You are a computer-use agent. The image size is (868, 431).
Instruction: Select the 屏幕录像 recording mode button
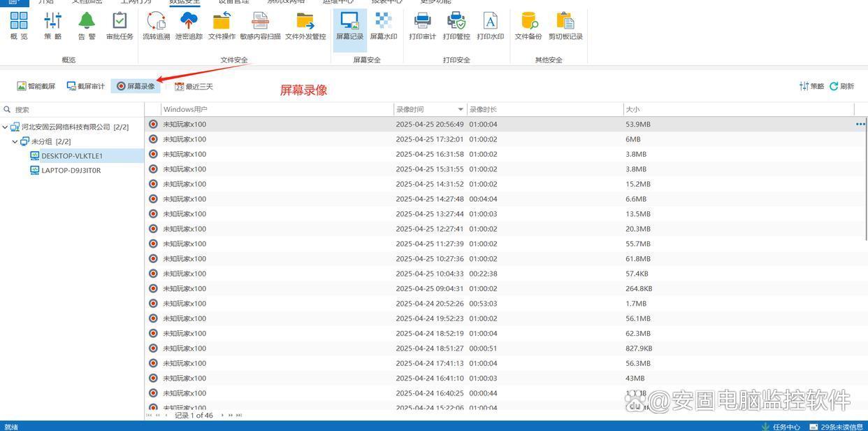136,86
